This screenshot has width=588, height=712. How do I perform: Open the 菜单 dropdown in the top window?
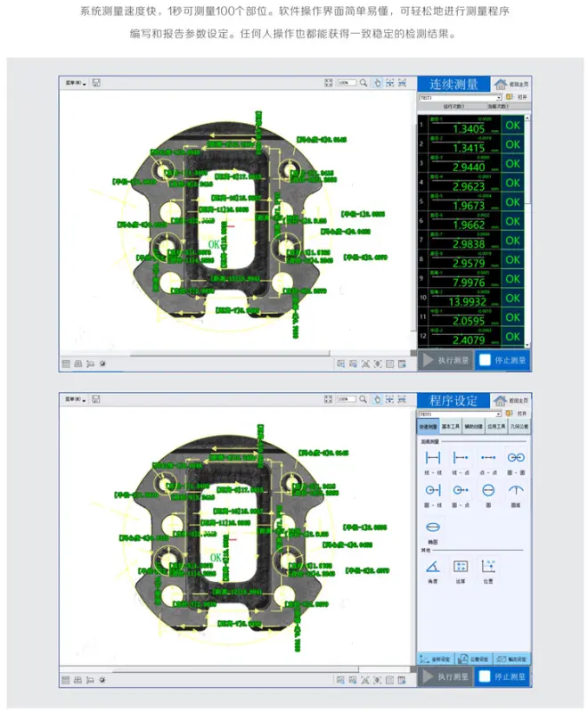(74, 83)
